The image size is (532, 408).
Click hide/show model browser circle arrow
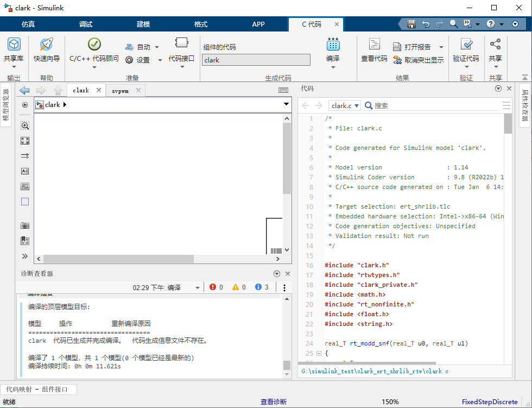(25, 105)
